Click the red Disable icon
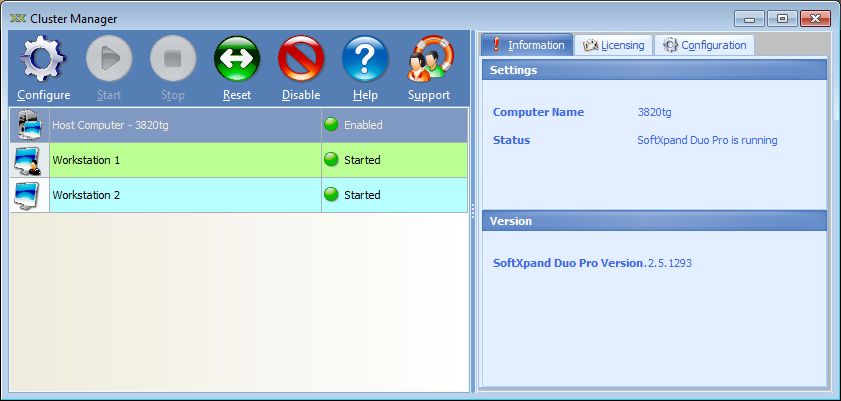The width and height of the screenshot is (841, 401). coord(301,58)
